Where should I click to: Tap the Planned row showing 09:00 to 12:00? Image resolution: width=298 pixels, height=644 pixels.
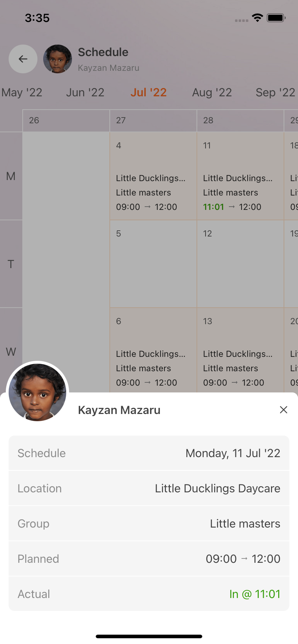[149, 559]
